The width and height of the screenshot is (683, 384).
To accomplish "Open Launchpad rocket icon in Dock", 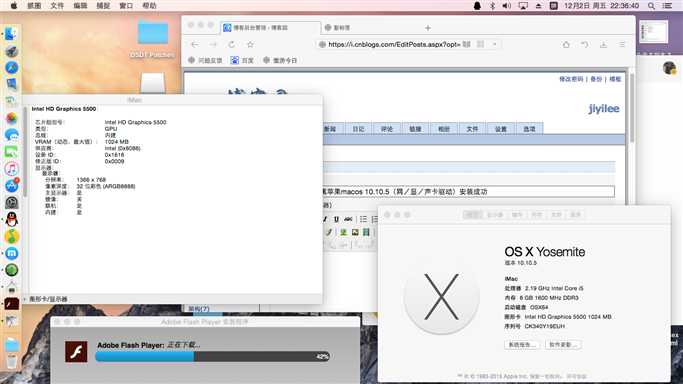I will coord(11,51).
